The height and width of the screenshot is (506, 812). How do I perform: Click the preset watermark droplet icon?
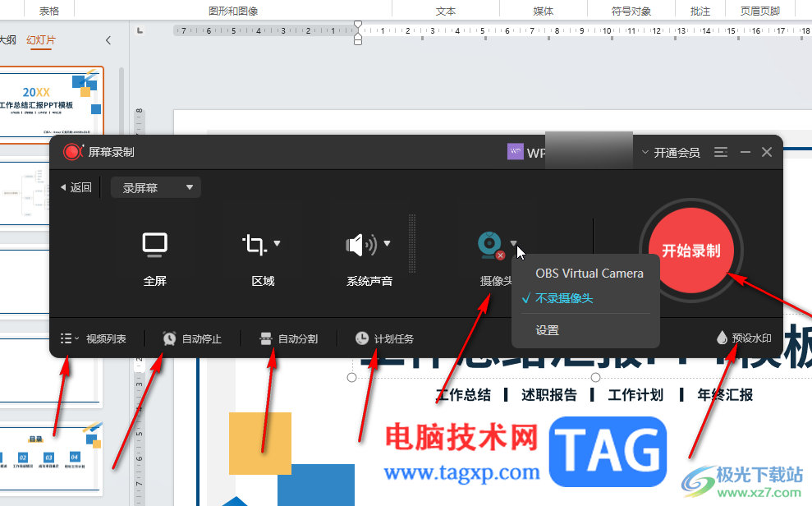722,338
